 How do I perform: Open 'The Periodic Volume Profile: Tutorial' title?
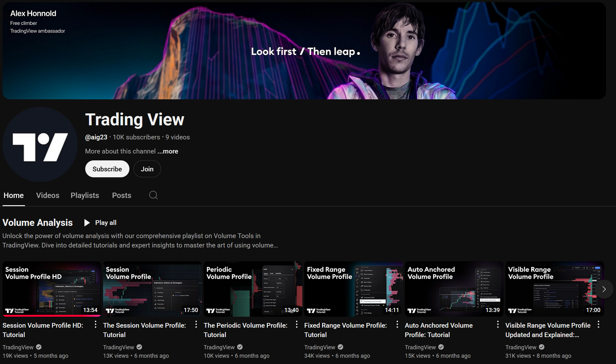245,330
